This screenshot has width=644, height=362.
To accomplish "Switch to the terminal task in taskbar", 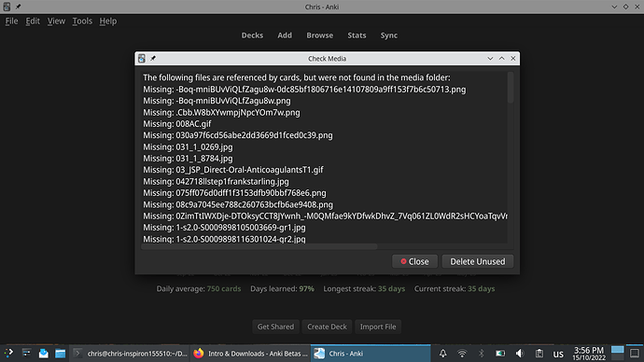I will 130,354.
